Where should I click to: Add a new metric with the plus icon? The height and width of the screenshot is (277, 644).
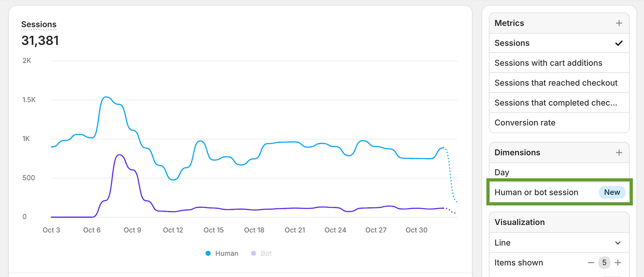pyautogui.click(x=618, y=23)
